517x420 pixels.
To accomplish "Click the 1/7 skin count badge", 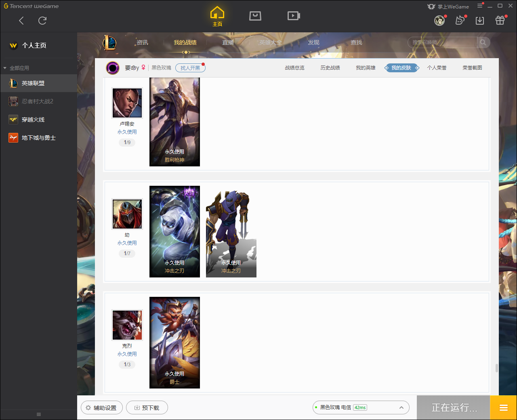I will (127, 254).
